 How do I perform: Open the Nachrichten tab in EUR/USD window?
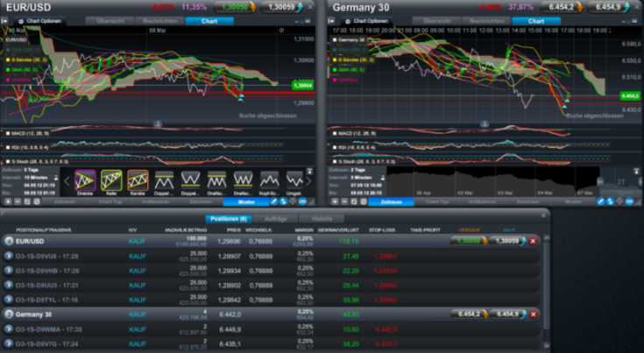click(160, 21)
